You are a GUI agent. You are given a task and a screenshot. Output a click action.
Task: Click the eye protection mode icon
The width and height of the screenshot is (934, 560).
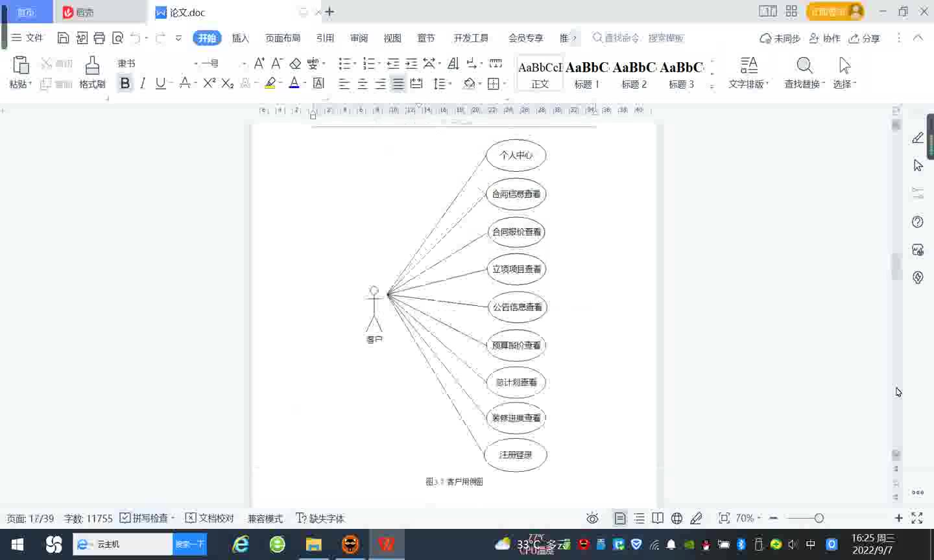pos(592,519)
